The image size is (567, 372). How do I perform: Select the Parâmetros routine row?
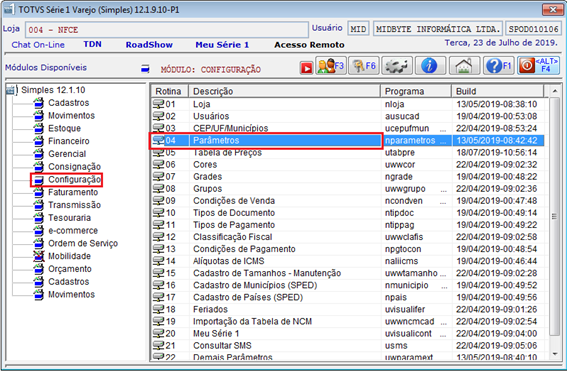(348, 140)
